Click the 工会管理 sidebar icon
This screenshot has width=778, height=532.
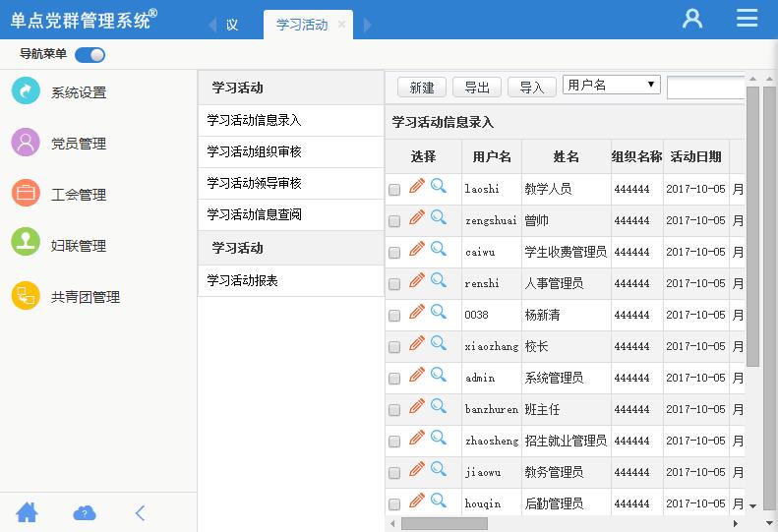coord(26,193)
